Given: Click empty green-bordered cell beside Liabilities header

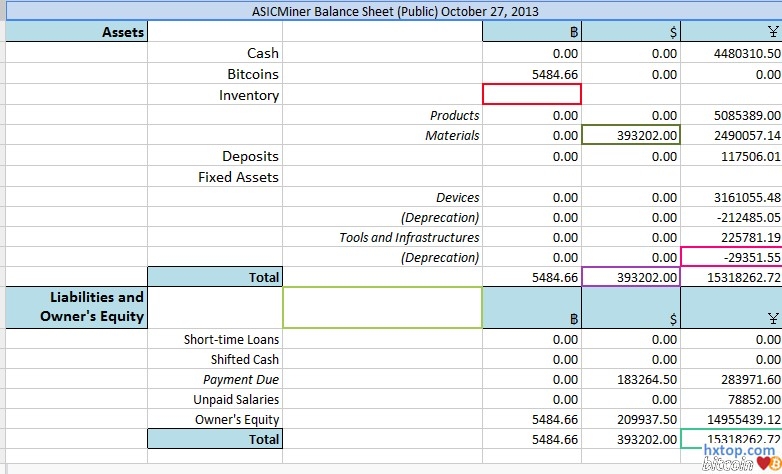Looking at the screenshot, I should [382, 307].
